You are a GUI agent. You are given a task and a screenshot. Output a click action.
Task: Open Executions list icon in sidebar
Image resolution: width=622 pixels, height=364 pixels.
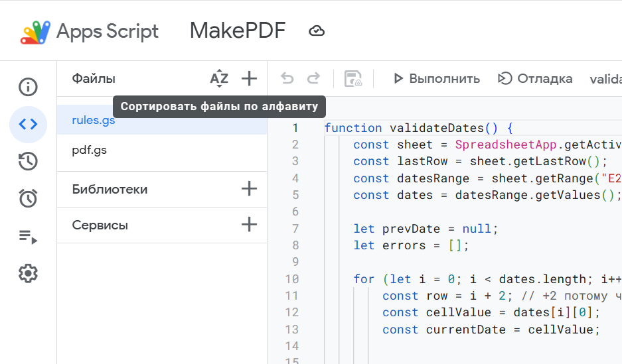pos(28,236)
